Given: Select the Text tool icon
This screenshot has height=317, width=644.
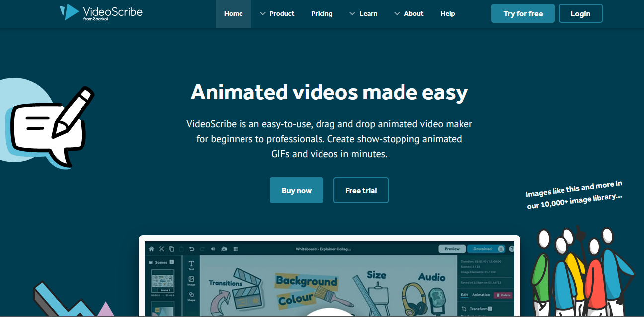Looking at the screenshot, I should tap(191, 265).
